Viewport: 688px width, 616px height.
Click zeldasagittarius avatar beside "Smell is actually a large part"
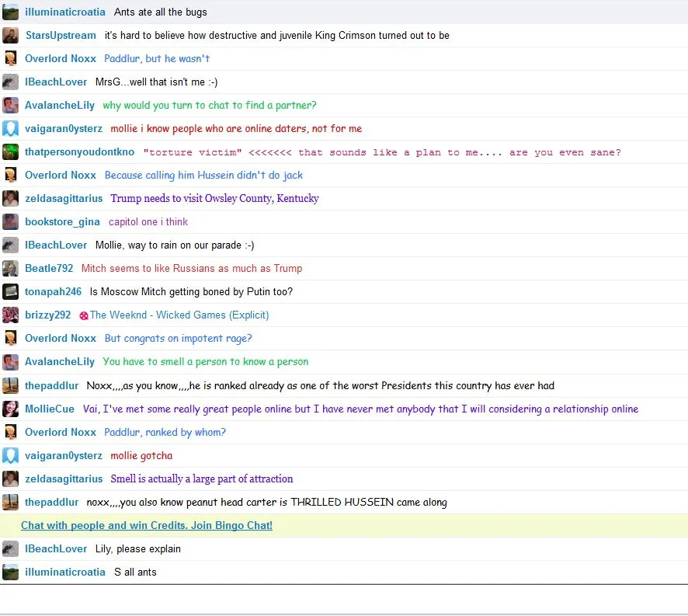pos(11,479)
